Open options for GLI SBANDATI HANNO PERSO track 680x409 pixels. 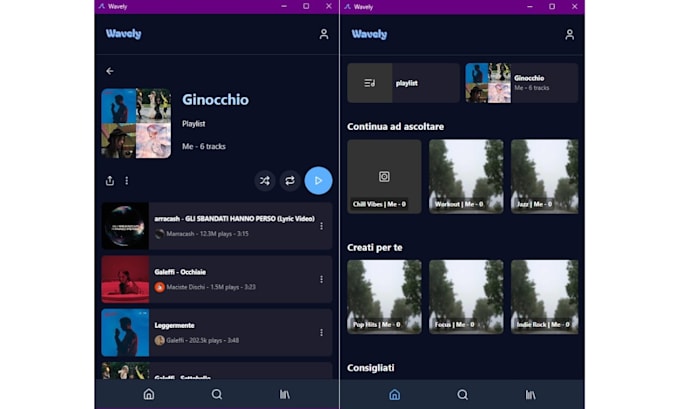click(321, 226)
